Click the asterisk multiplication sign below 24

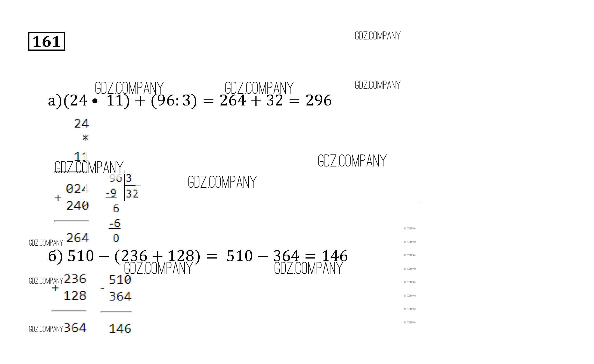point(85,138)
